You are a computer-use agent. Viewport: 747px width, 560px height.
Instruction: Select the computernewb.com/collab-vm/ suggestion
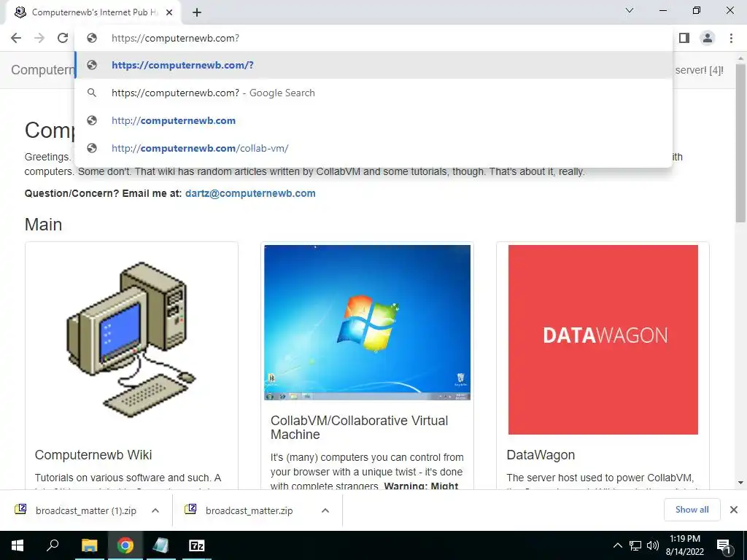click(373, 148)
